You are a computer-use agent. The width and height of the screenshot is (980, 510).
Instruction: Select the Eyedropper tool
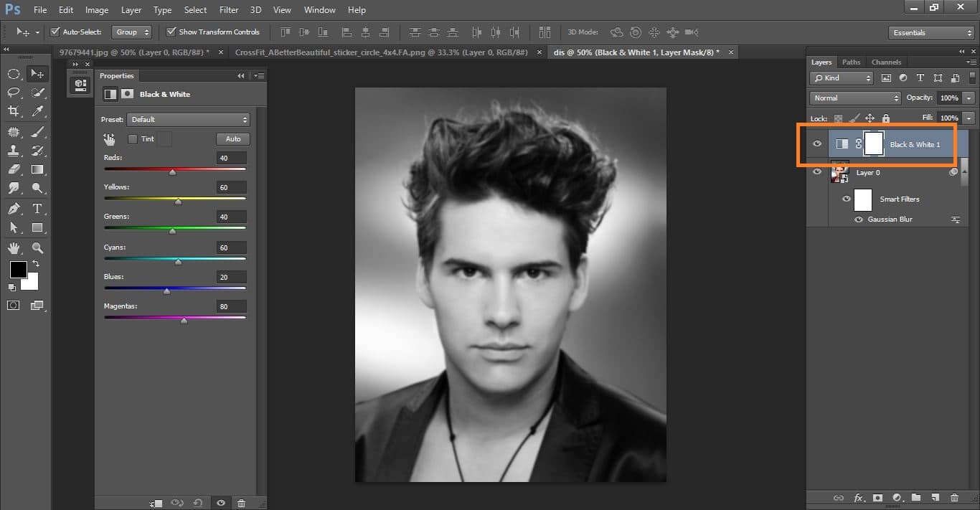point(38,111)
